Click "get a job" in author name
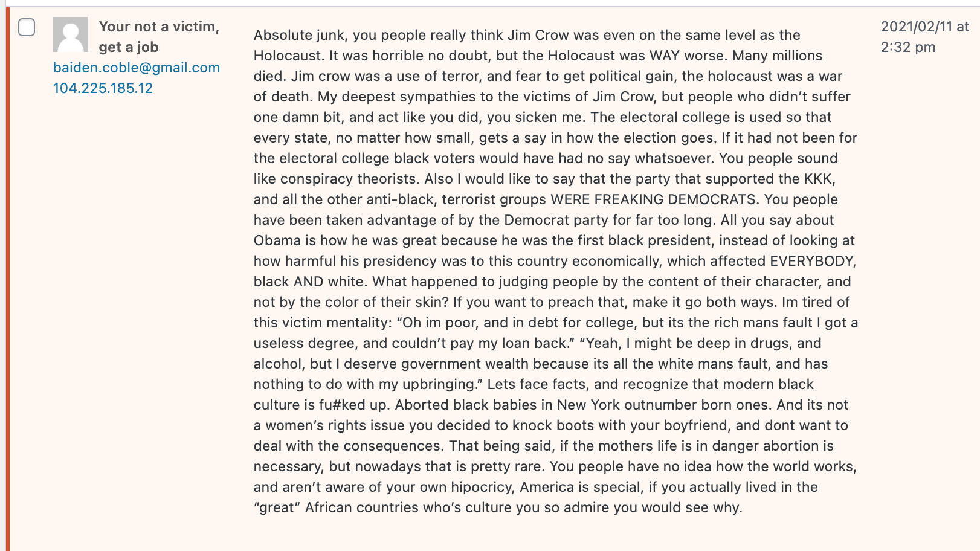Screen dimensions: 980x551 tap(129, 47)
